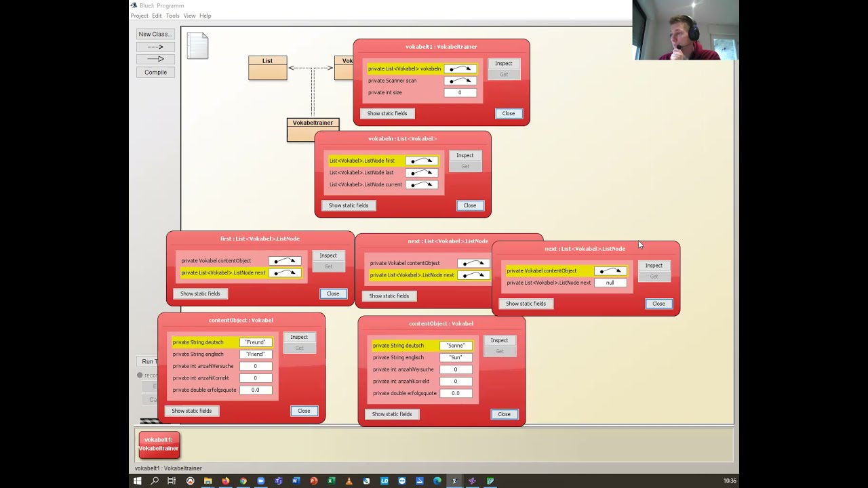Image resolution: width=868 pixels, height=488 pixels.
Task: Switch to Chrome on the taskbar
Action: point(243,481)
